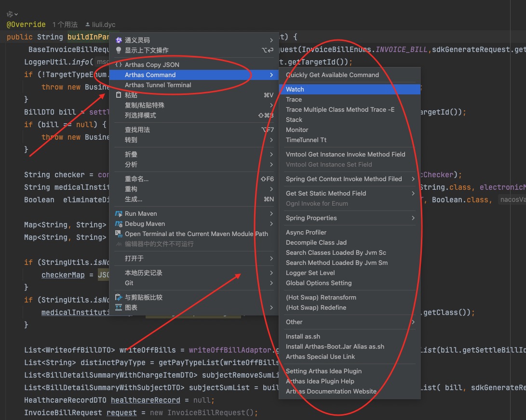Select the Watch command
The image size is (526, 420).
350,89
